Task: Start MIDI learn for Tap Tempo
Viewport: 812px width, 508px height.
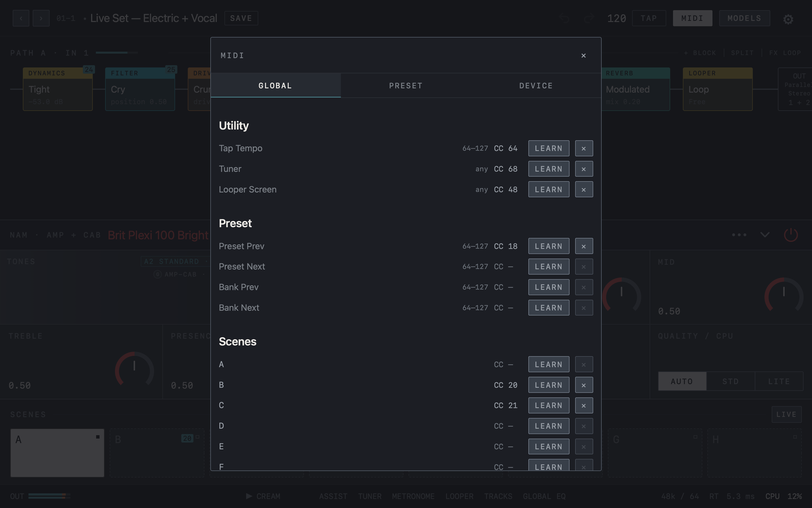Action: pos(549,148)
